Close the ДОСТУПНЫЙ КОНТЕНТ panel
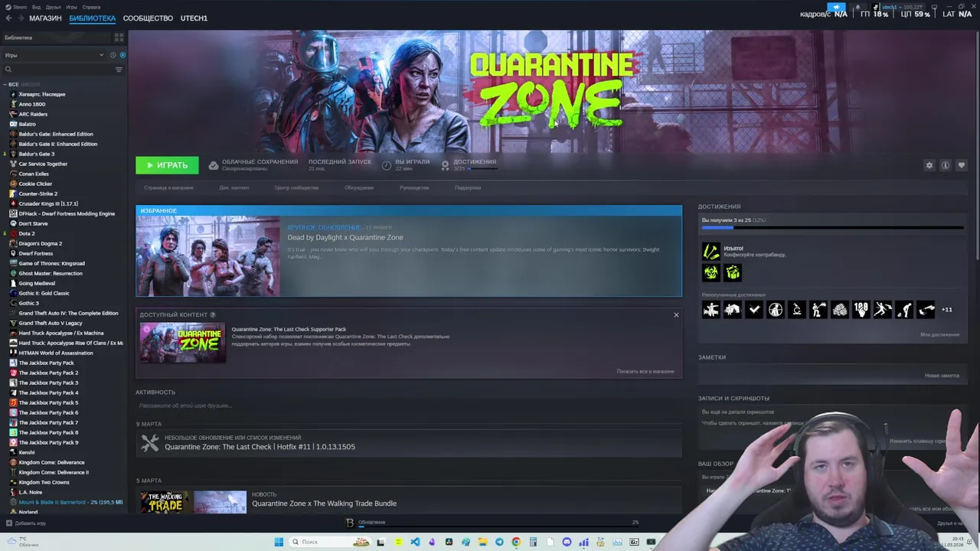This screenshot has height=551, width=980. (x=676, y=315)
